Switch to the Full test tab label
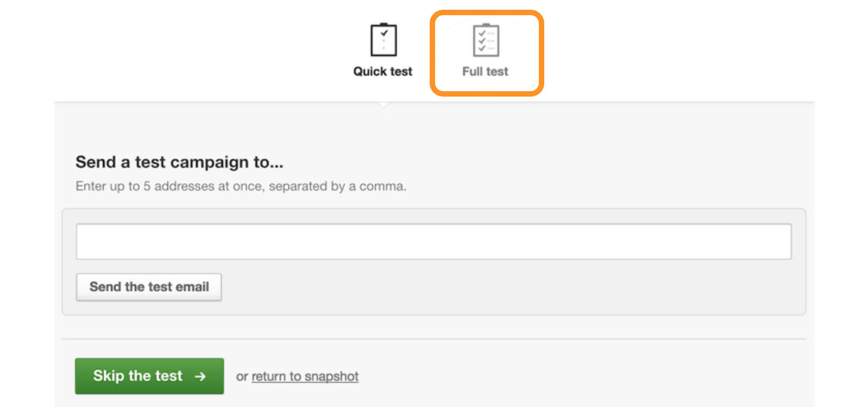Image resolution: width=868 pixels, height=407 pixels. [485, 72]
